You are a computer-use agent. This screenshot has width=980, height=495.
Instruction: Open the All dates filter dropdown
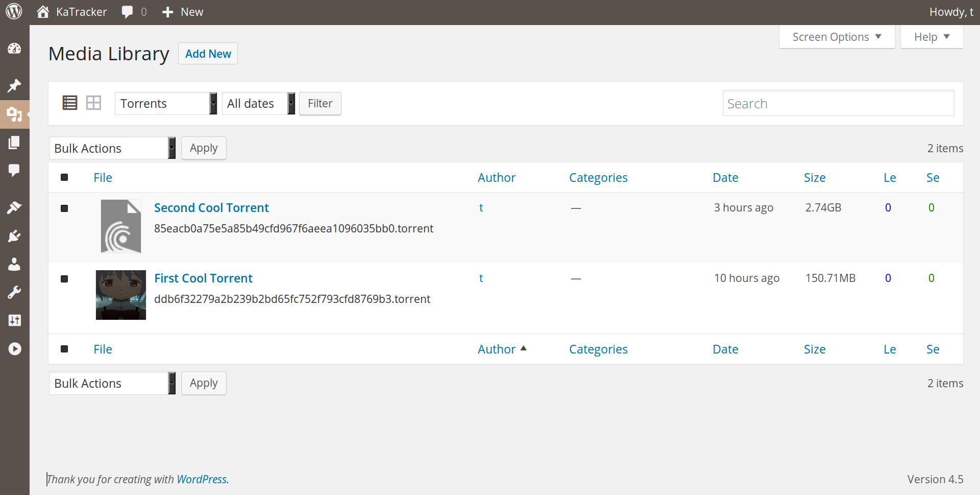click(258, 104)
